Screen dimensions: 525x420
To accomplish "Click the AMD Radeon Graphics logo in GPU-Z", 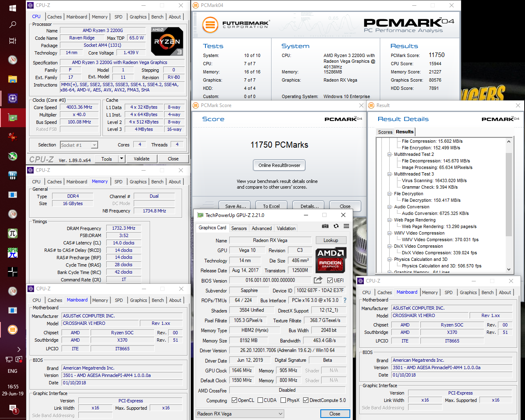I will pos(331,260).
